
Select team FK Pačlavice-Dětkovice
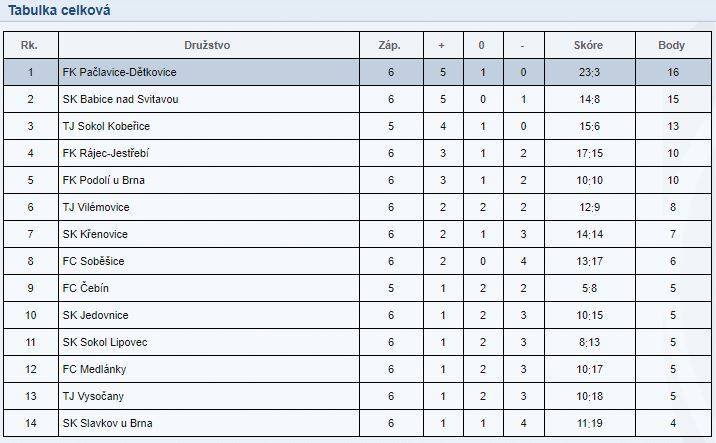119,72
